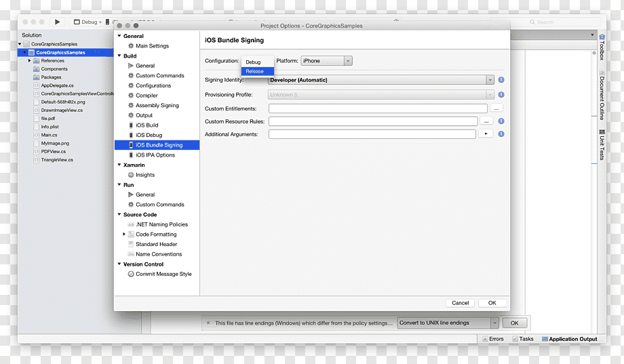Open Additional Arguments variables arrow button

[486, 134]
